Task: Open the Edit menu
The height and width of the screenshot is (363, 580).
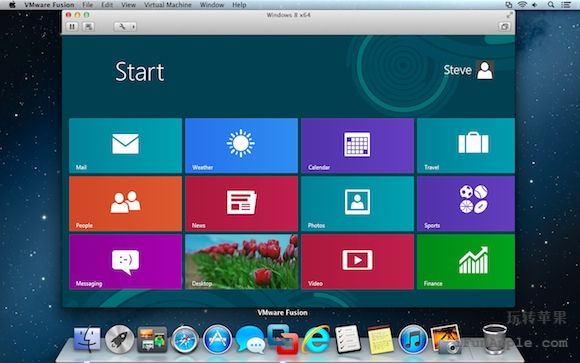Action: (107, 5)
